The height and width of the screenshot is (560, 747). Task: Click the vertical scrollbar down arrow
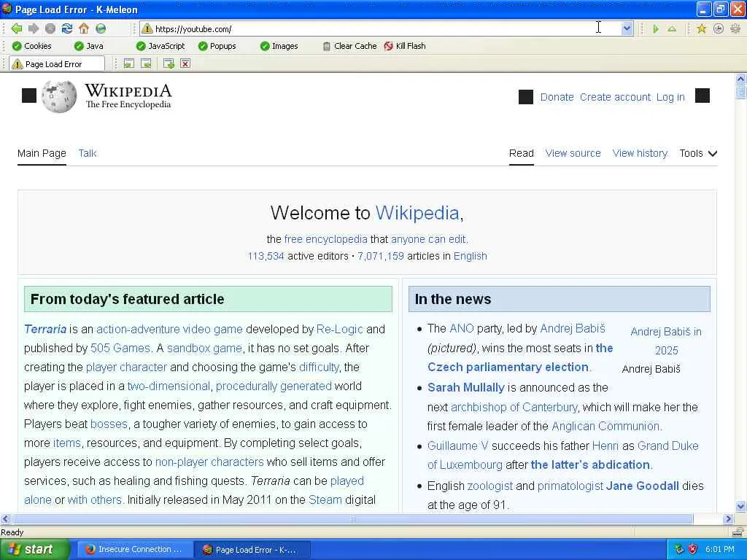coord(741,506)
